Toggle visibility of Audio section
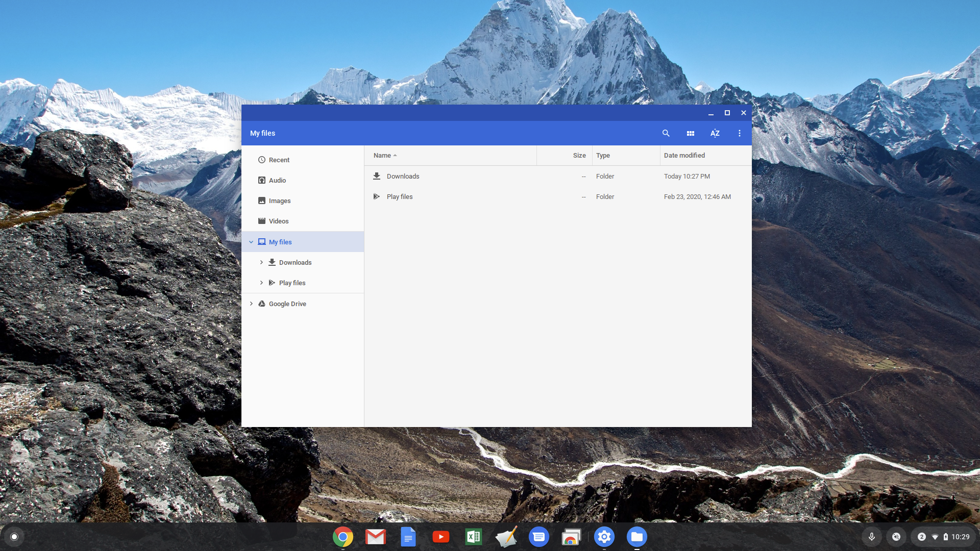The width and height of the screenshot is (980, 551). [x=277, y=180]
